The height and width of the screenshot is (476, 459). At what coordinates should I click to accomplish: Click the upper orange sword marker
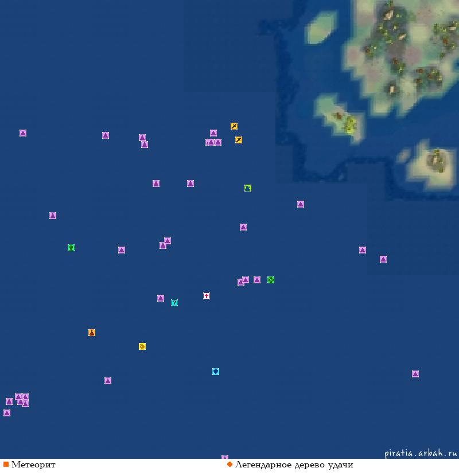234,126
